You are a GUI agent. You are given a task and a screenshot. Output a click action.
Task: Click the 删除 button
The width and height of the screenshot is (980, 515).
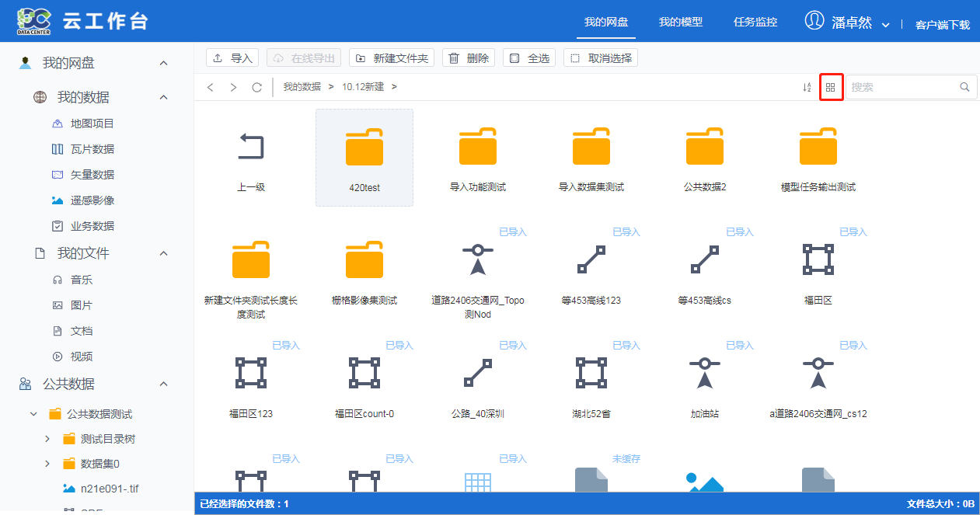pyautogui.click(x=469, y=58)
